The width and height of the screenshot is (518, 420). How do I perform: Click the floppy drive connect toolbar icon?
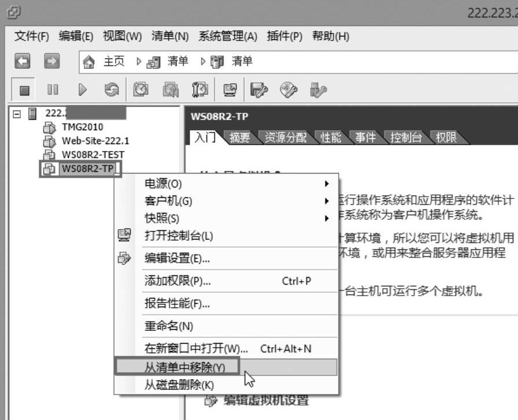[259, 90]
